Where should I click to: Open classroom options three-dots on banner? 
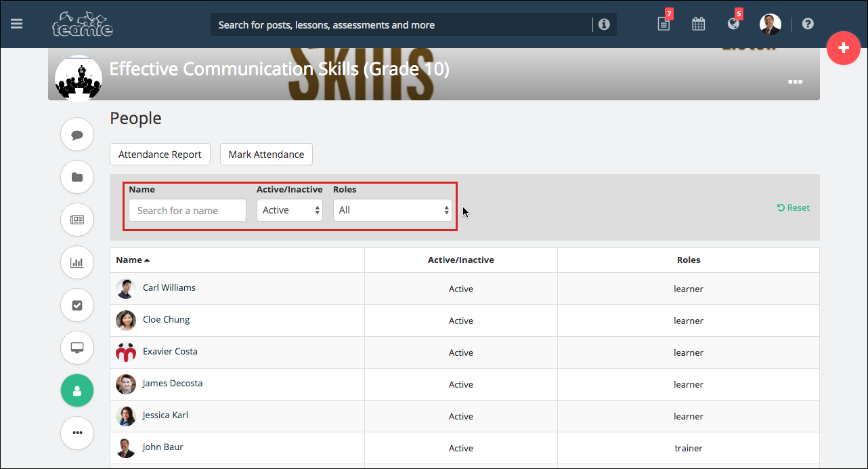(795, 82)
